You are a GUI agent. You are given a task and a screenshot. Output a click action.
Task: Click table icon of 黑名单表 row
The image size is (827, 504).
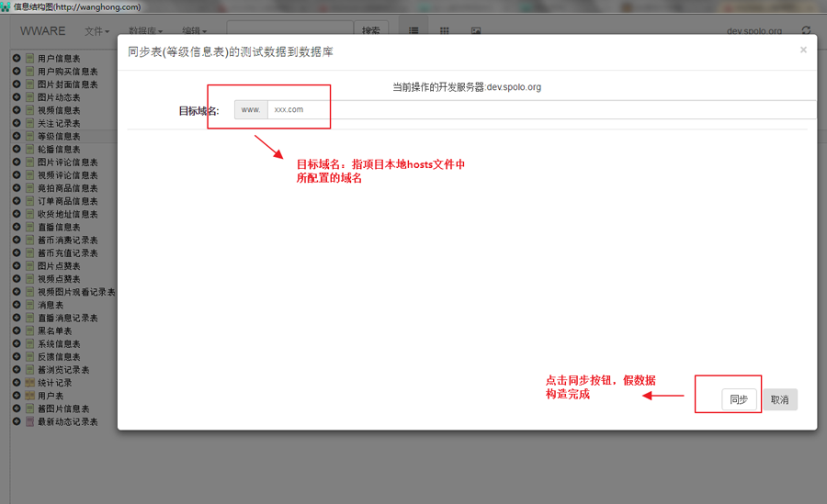coord(30,330)
